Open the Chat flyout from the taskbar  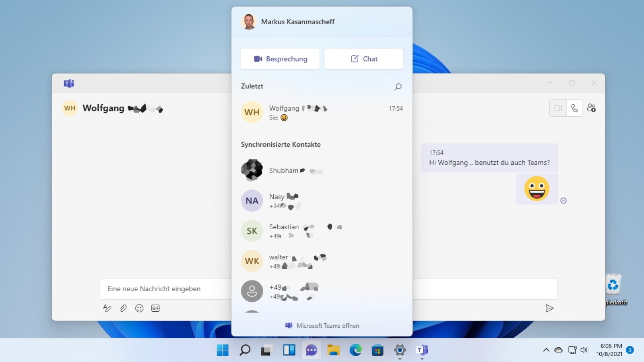point(311,350)
